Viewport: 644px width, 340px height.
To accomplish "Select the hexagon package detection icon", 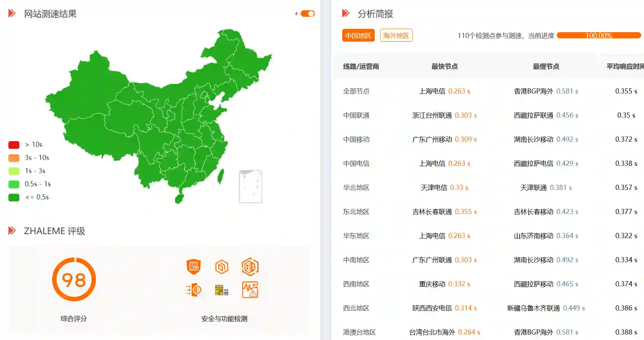I will pos(222,267).
